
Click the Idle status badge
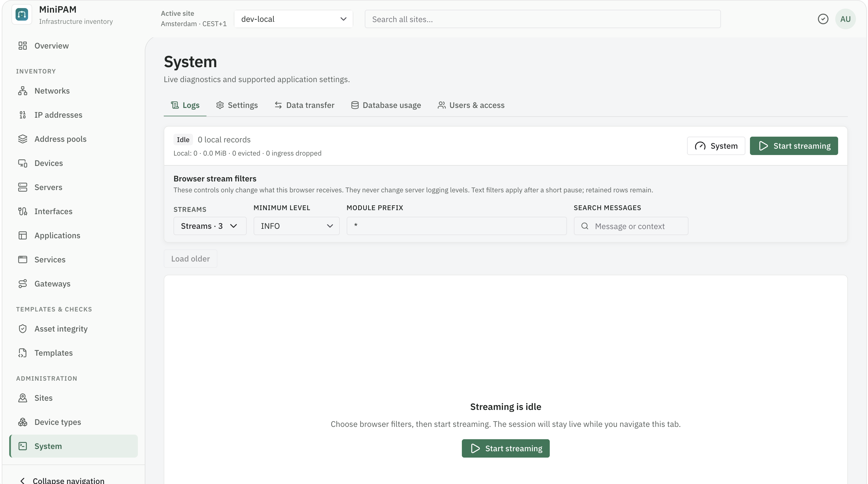tap(183, 140)
